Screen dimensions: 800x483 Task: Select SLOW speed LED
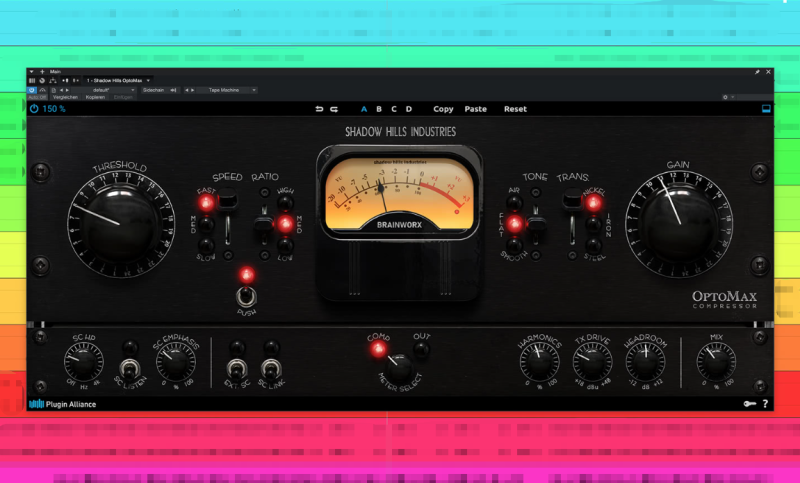[206, 245]
